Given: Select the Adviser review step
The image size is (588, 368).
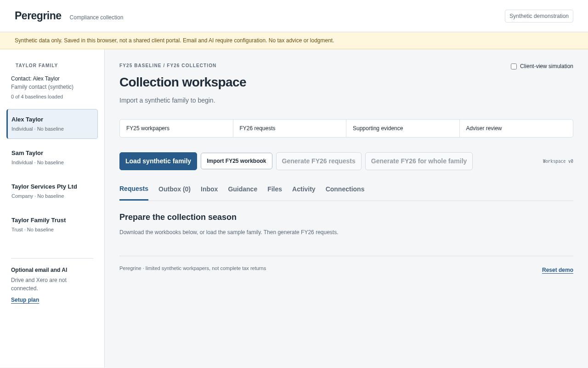Looking at the screenshot, I should [x=516, y=128].
